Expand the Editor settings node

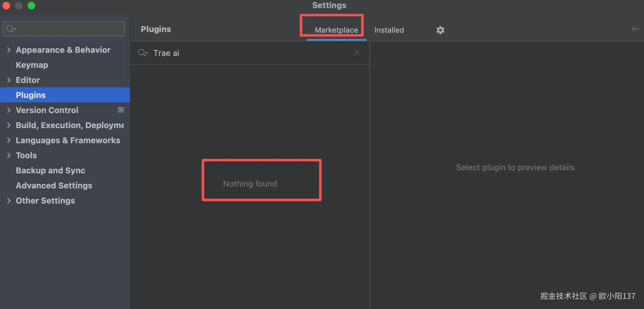coord(9,80)
